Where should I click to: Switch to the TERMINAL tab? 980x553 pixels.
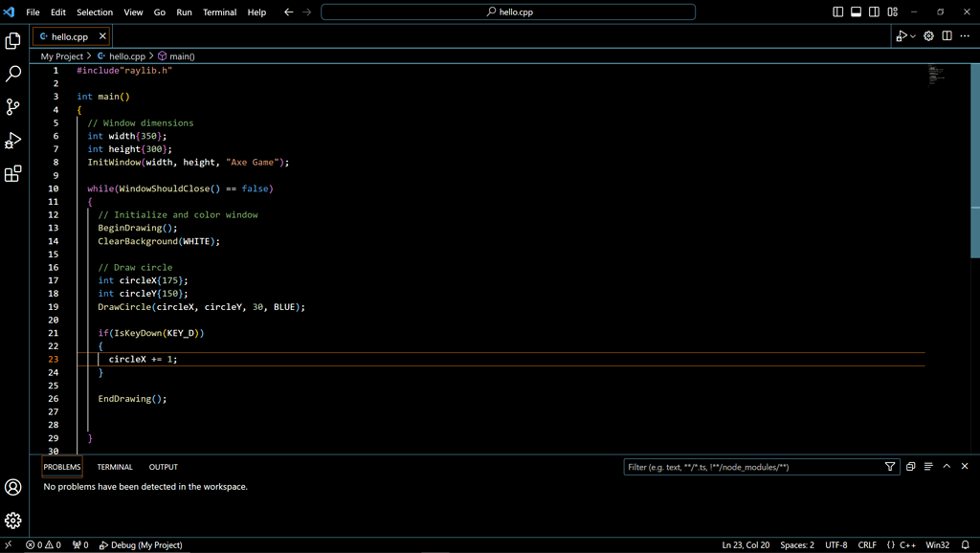coord(114,467)
